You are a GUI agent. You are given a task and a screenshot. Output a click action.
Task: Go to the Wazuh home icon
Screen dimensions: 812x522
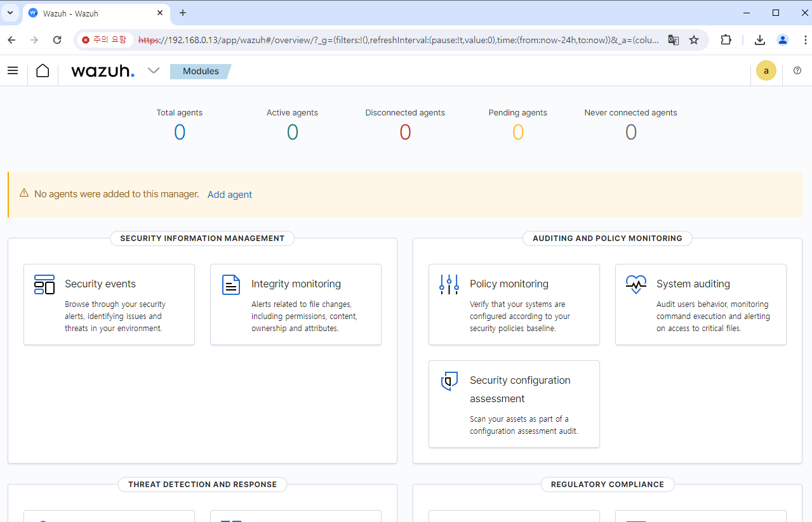coord(43,70)
